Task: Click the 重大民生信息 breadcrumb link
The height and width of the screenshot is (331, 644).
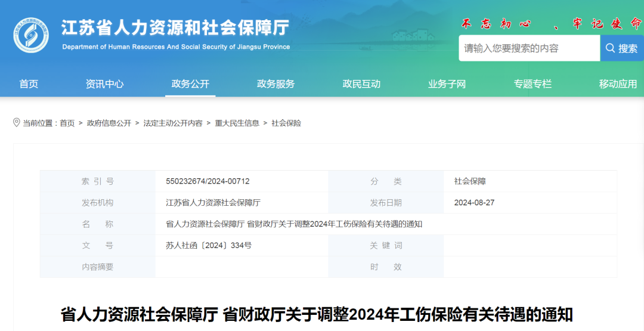Action: pos(237,123)
